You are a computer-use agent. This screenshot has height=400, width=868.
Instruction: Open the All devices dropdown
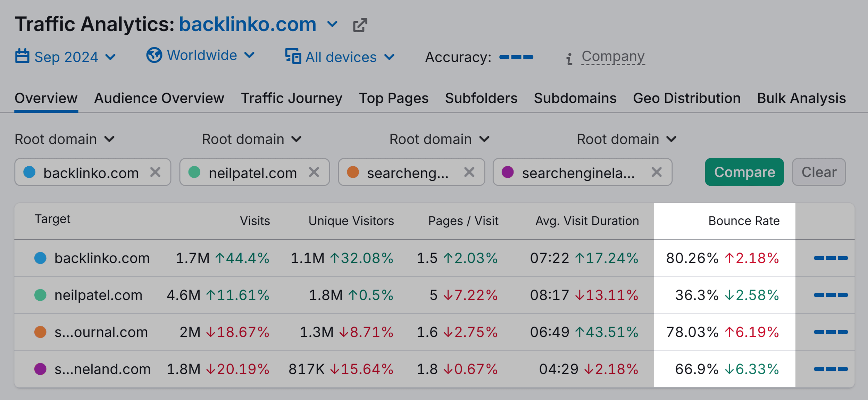coord(340,57)
